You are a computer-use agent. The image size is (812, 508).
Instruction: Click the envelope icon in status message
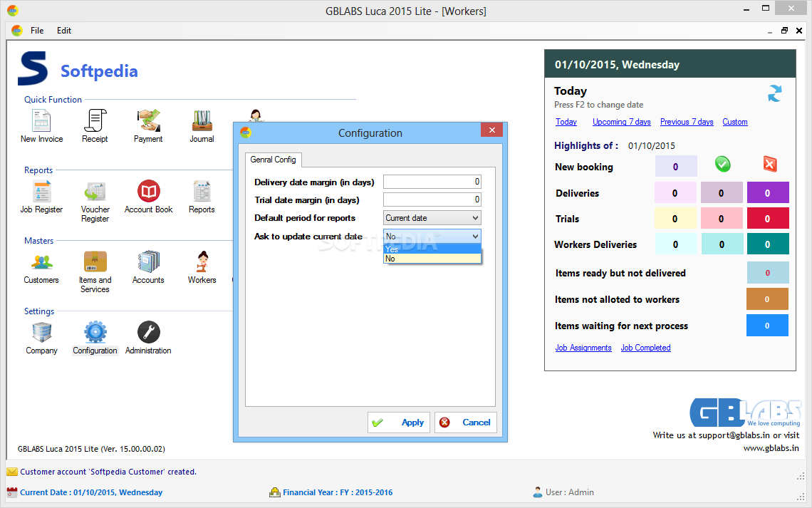click(12, 472)
